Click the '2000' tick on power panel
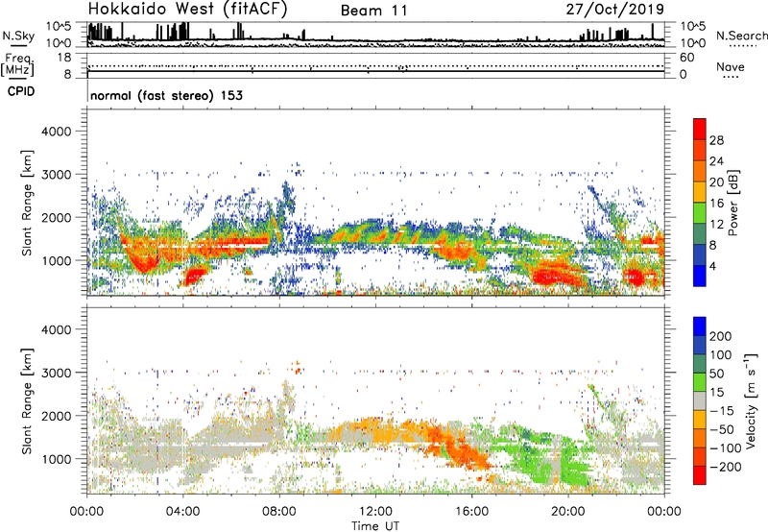Image resolution: width=768 pixels, height=532 pixels. pos(57,217)
